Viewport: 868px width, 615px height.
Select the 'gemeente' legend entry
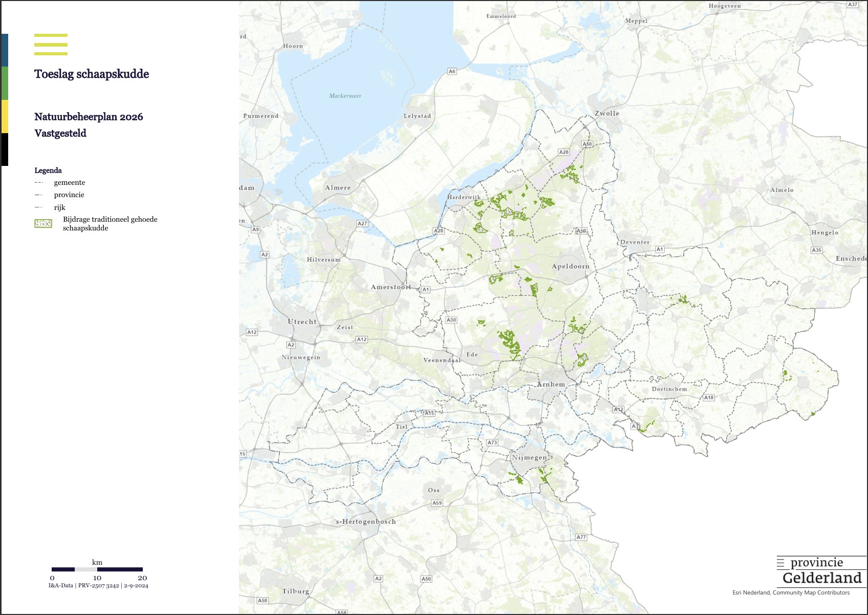coord(70,183)
